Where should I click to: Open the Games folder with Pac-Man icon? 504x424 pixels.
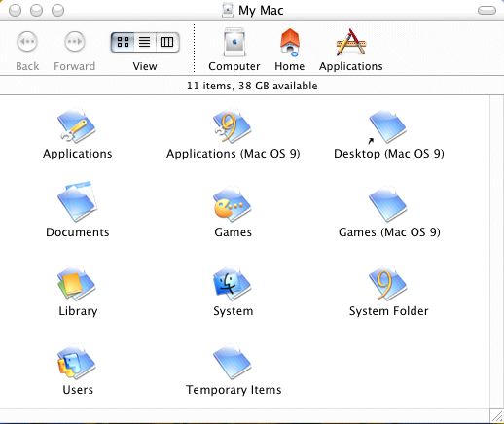click(233, 205)
